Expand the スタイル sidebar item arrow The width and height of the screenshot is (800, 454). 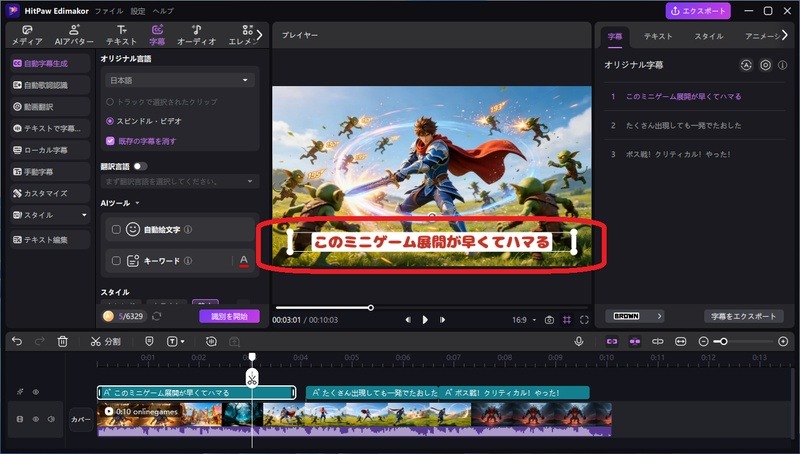pyautogui.click(x=84, y=215)
